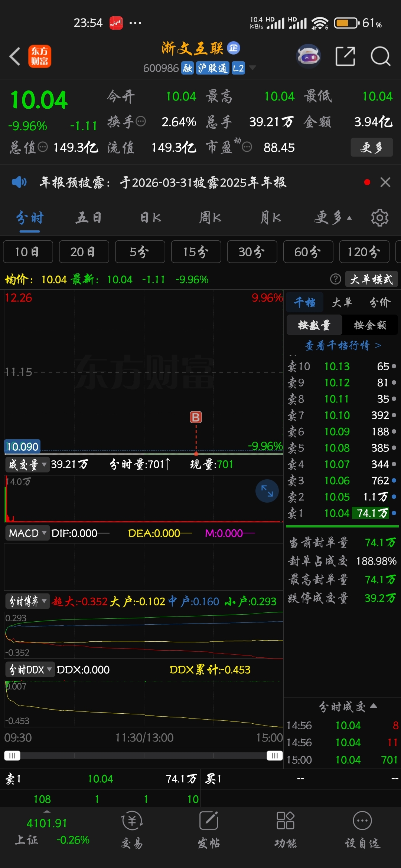This screenshot has height=868, width=401.
Task: Open MACD indicator dropdown
Action: 27,533
